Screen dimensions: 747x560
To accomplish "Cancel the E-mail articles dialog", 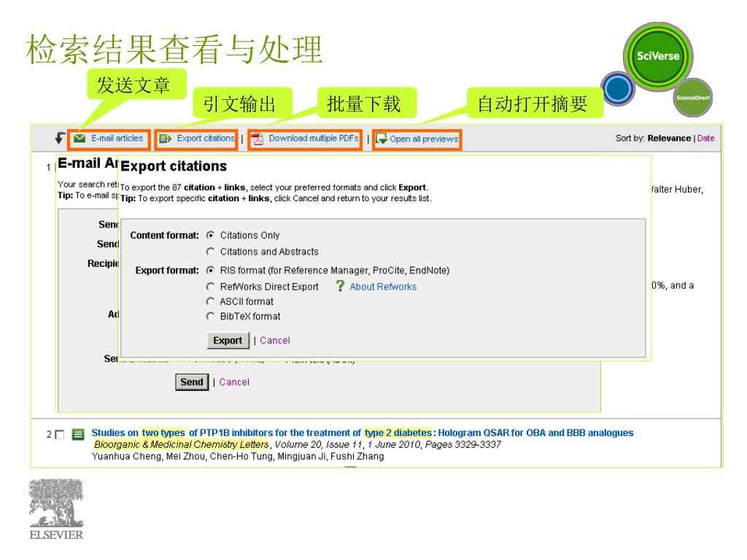I will tap(234, 382).
